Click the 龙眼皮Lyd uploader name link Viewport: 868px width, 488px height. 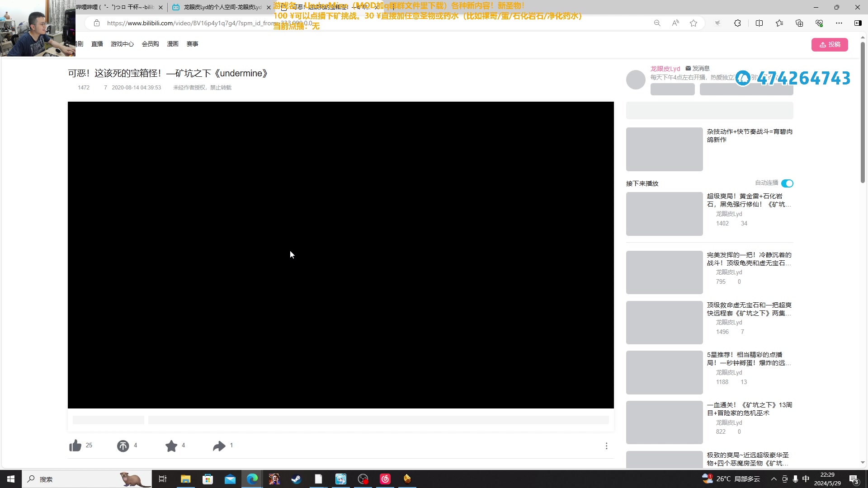coord(665,68)
